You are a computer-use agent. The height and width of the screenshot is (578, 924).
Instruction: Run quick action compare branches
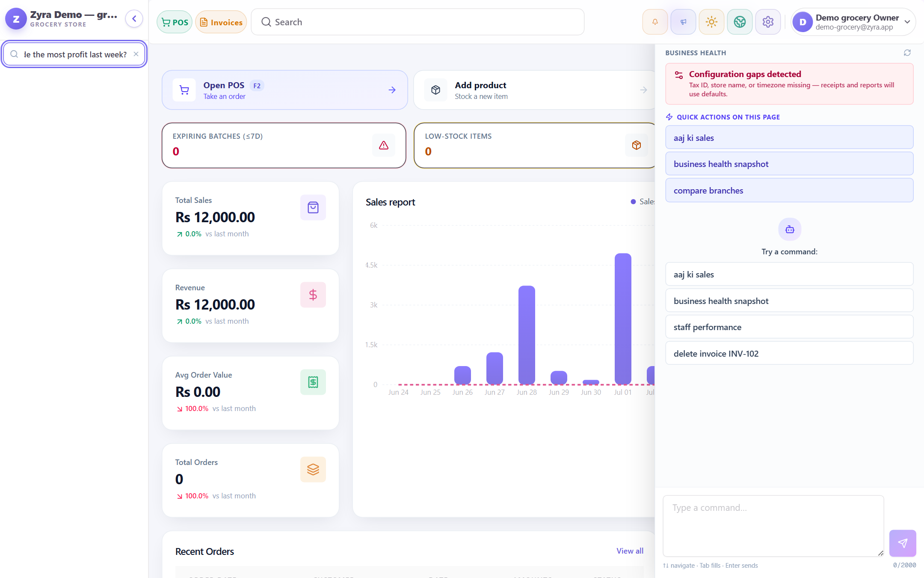(789, 190)
